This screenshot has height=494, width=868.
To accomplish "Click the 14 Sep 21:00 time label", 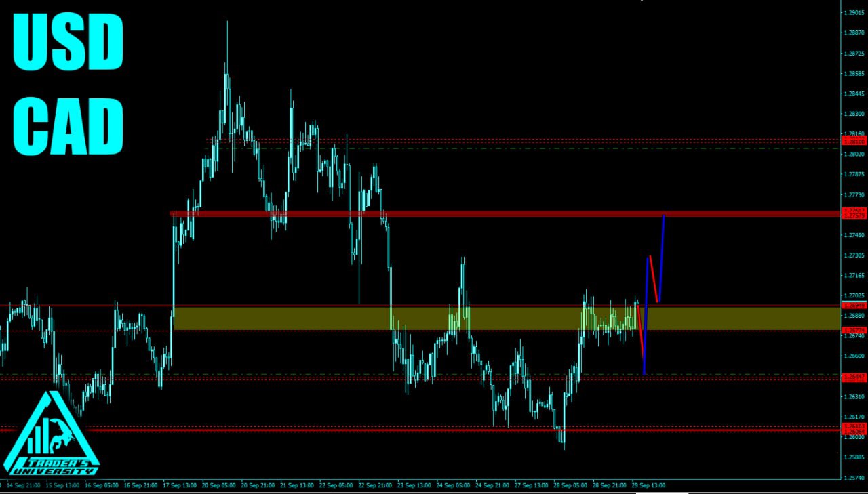I will [24, 485].
